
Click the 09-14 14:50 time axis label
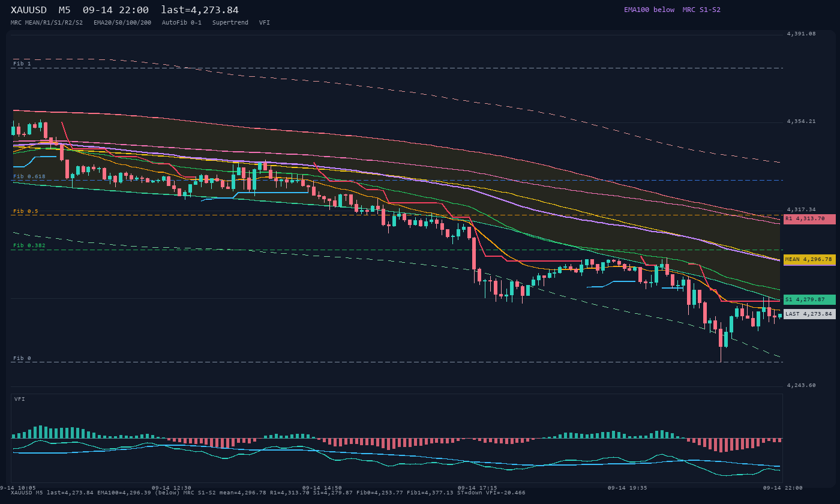322,488
